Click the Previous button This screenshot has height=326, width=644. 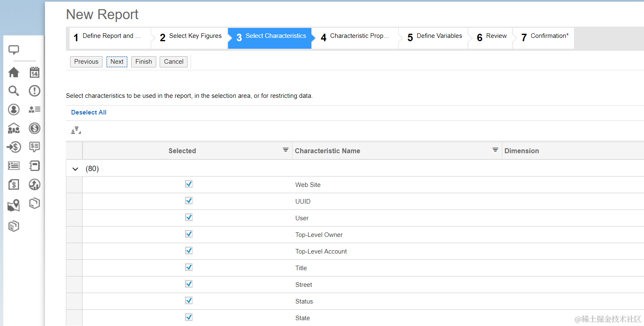click(86, 62)
